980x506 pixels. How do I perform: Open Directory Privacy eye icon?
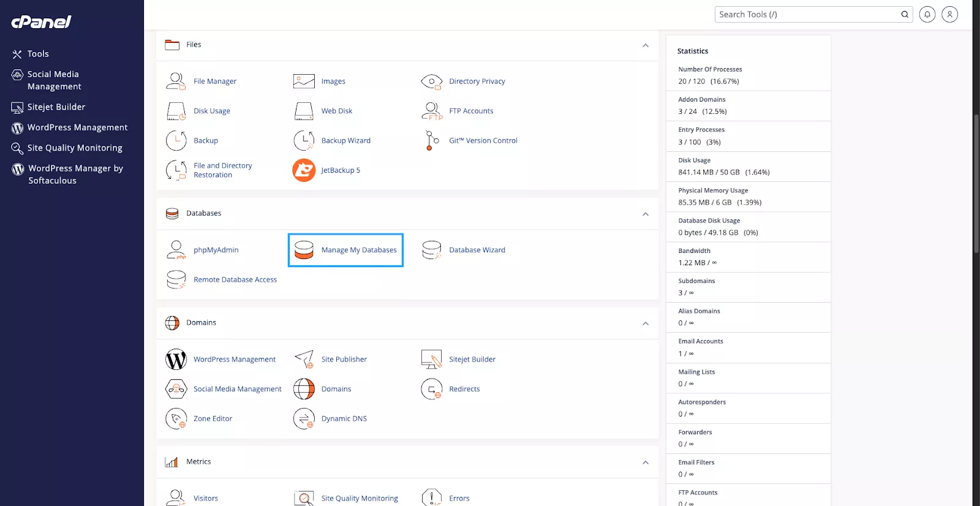(x=432, y=81)
